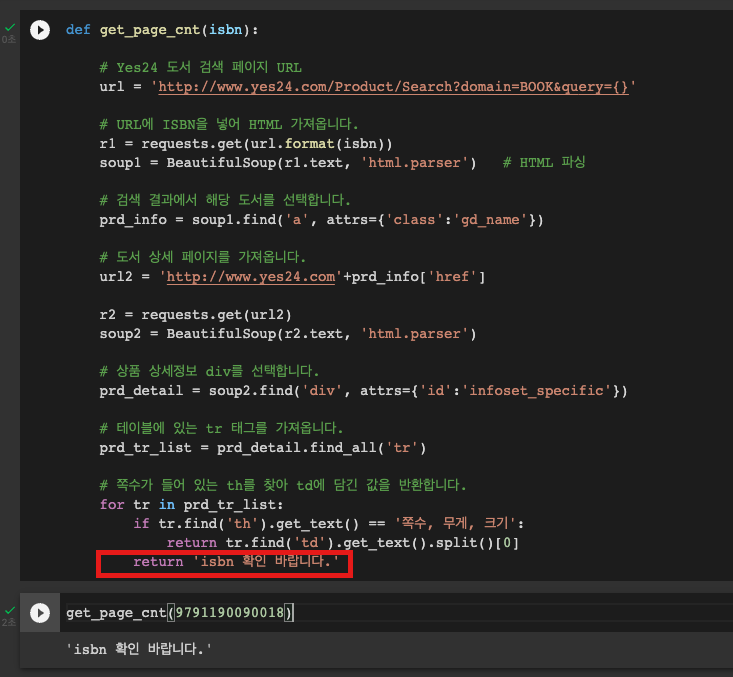The width and height of the screenshot is (733, 677).
Task: Click the prd_info = soup1.find line
Action: pos(321,220)
